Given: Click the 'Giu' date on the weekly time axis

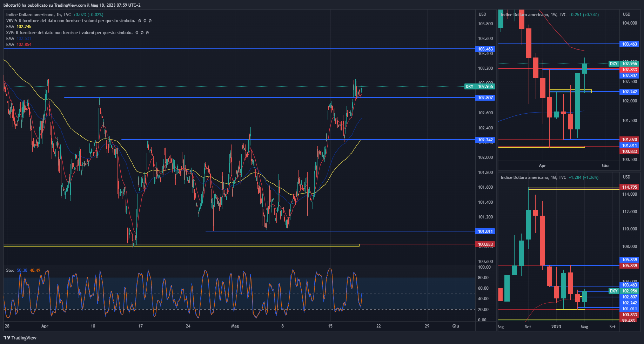Looking at the screenshot, I should point(605,166).
